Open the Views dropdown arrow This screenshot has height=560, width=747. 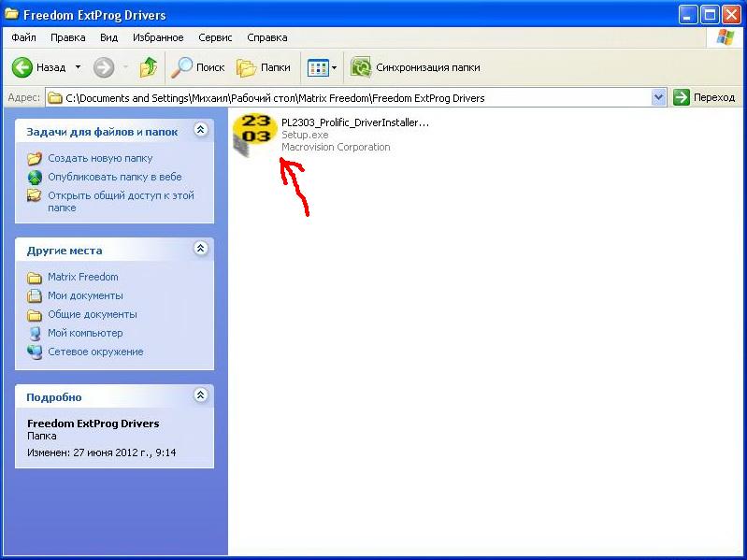click(335, 67)
